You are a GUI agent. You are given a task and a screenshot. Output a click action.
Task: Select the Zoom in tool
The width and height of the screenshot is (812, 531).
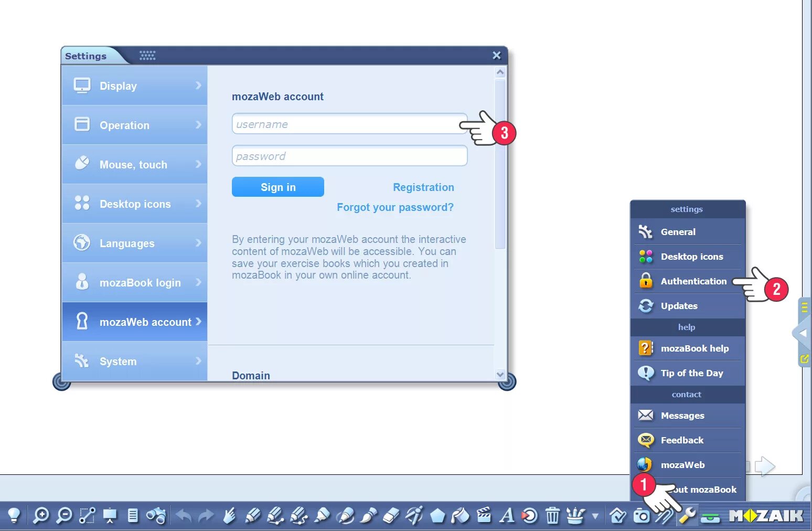41,516
